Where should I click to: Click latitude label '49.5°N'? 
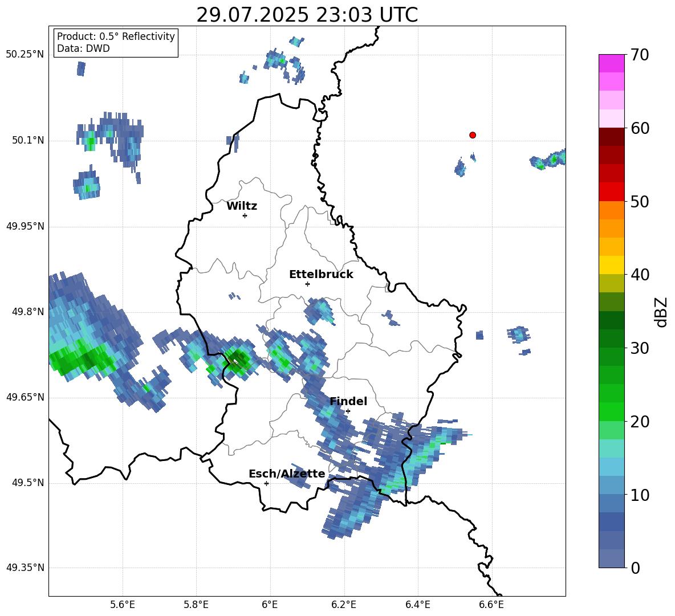[x=28, y=483]
